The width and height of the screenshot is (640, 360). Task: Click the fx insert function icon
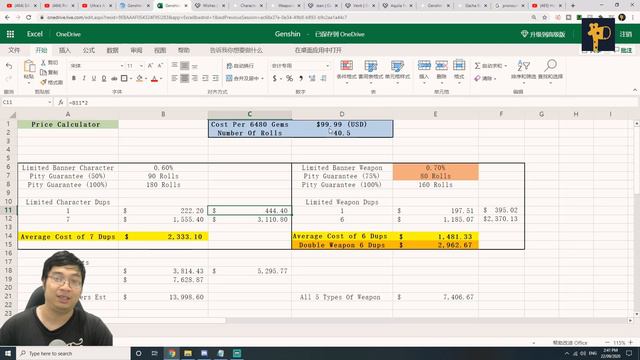(x=60, y=102)
